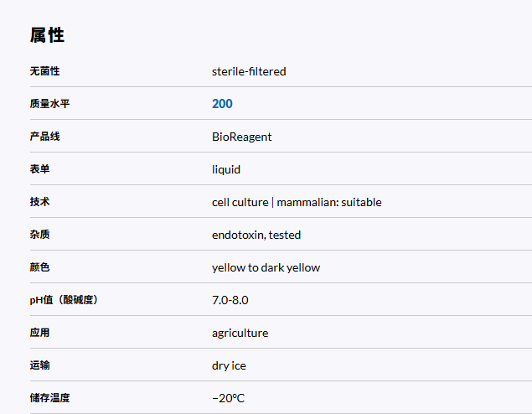Screen dimensions: 532x414
Task: Select the yellow to dark yellow value
Action: coord(266,267)
